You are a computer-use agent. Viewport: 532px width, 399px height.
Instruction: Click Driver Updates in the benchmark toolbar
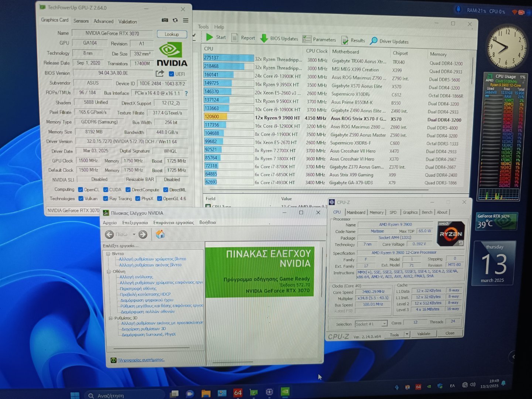[x=389, y=41]
